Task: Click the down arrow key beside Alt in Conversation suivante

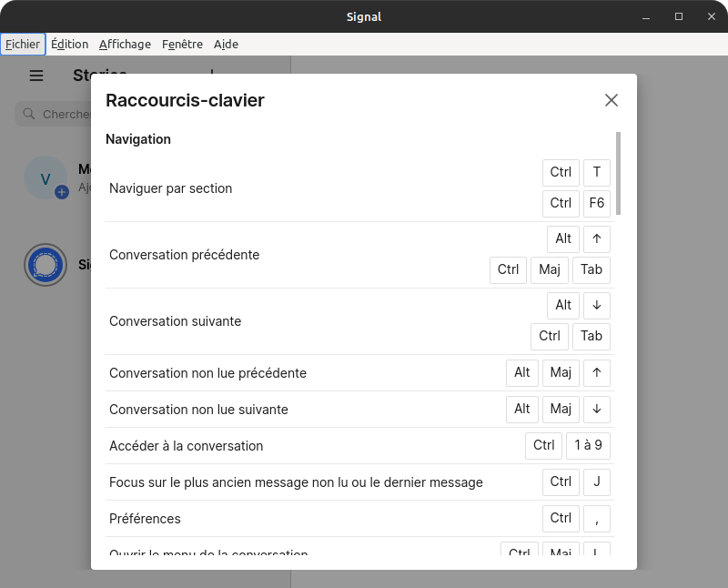Action: coord(596,305)
